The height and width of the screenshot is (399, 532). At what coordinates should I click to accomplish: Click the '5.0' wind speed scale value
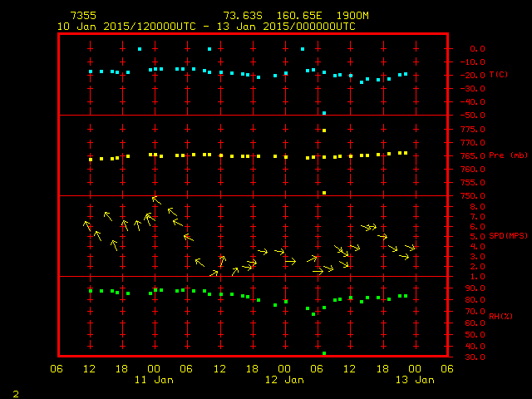pyautogui.click(x=477, y=236)
